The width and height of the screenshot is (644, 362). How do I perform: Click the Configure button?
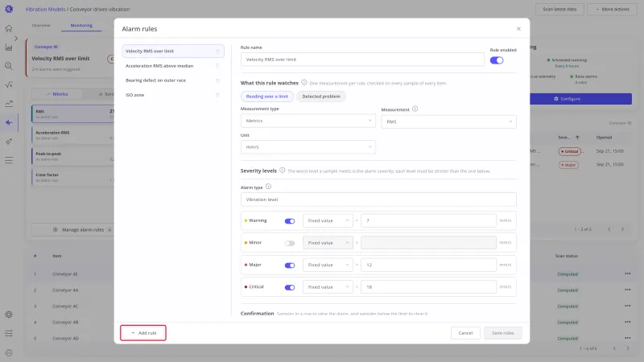click(x=580, y=99)
